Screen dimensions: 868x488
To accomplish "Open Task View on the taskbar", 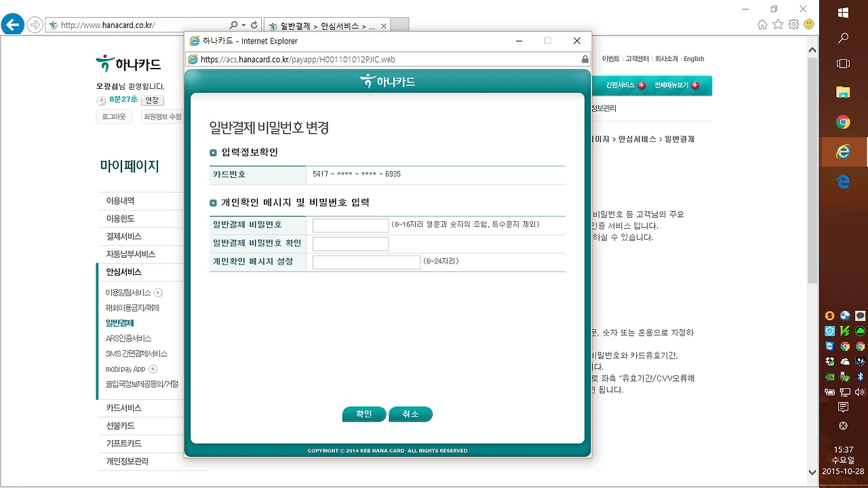I will pos(843,64).
